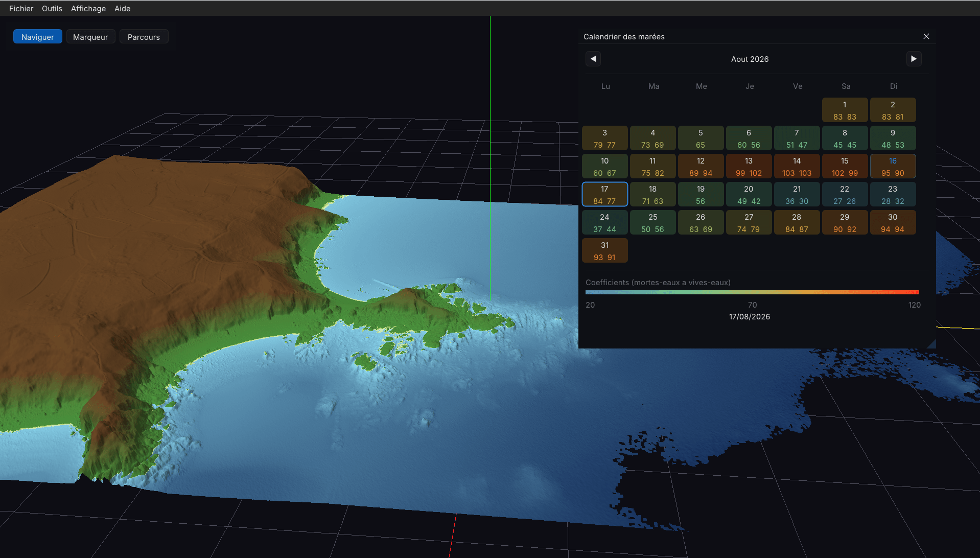Screen dimensions: 980x558
Task: Select highlighted day 16 with coefficients 95 90
Action: [x=893, y=167]
